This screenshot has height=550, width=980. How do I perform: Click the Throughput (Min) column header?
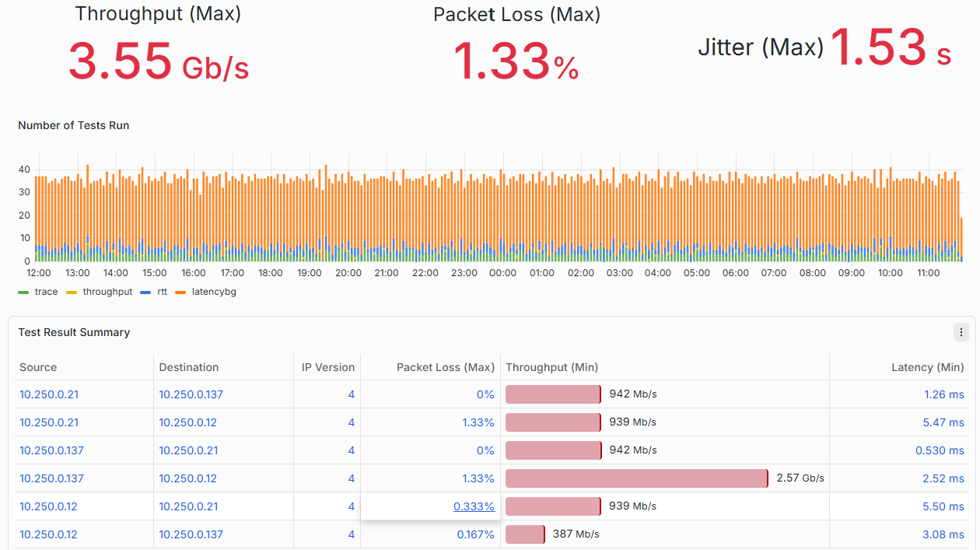(551, 367)
